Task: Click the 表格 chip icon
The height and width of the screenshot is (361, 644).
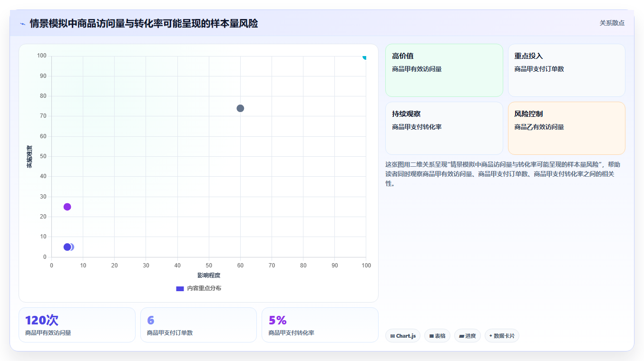Action: coord(431,336)
